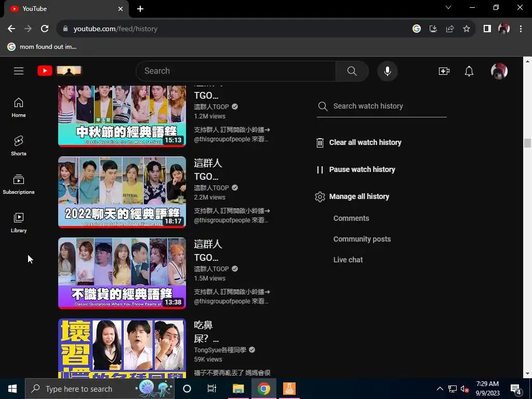Open Comments history link

point(351,218)
